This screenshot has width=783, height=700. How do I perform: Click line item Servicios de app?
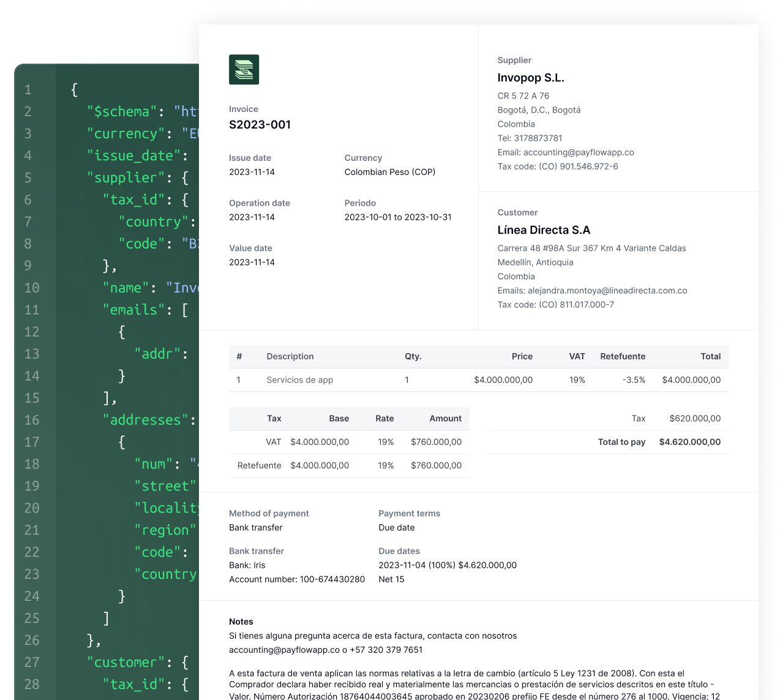[x=299, y=380]
